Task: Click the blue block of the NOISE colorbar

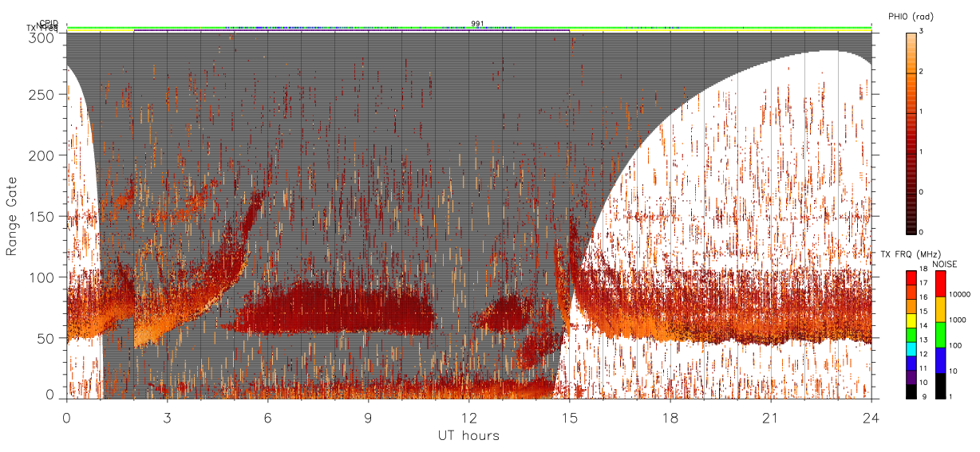Action: [x=939, y=360]
